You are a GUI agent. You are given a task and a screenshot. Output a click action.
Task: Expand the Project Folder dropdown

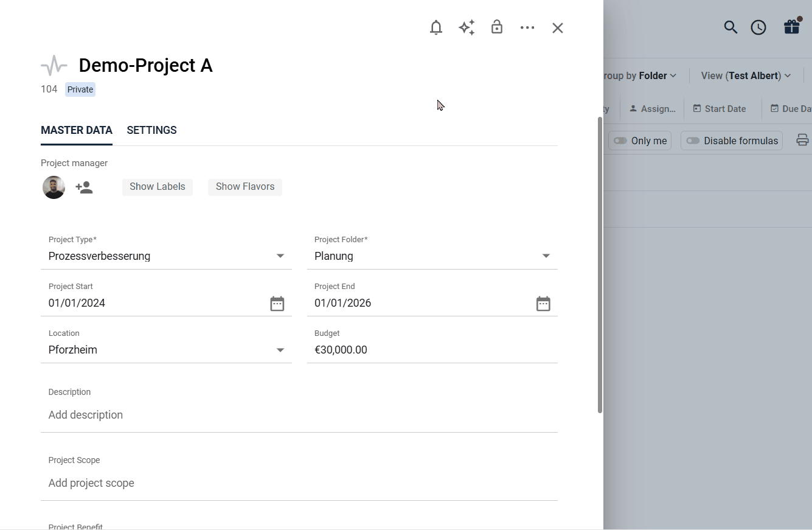click(546, 256)
